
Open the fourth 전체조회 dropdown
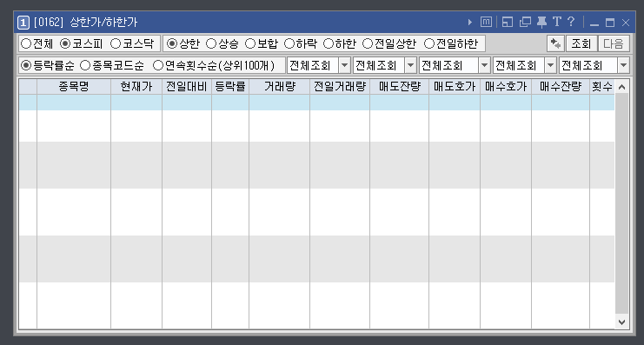[551, 65]
